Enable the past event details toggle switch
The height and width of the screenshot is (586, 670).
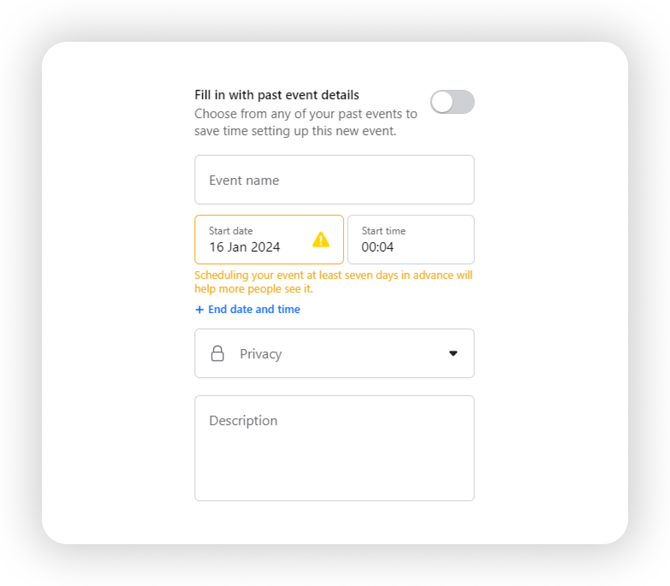pyautogui.click(x=452, y=102)
